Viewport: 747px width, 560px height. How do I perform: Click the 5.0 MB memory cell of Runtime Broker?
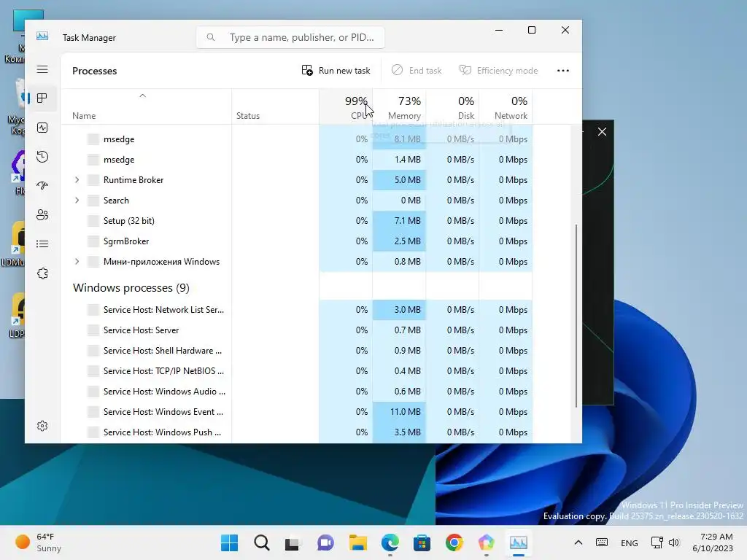click(399, 180)
